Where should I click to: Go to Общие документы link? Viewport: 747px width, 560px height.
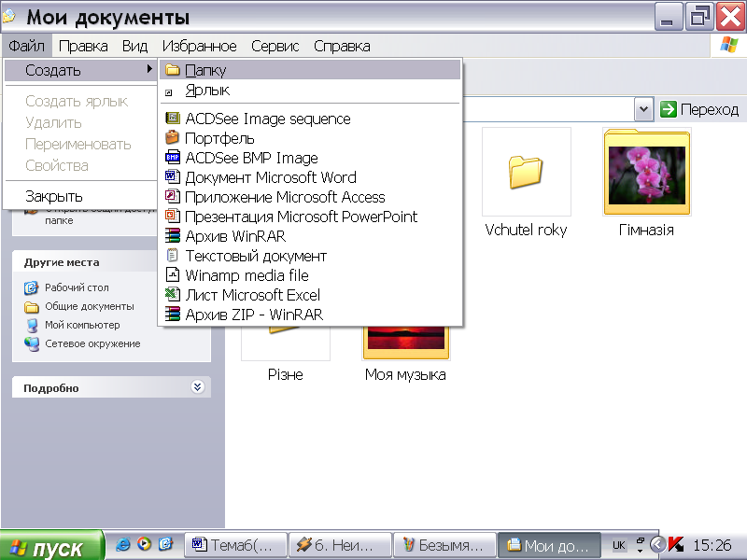[x=90, y=306]
